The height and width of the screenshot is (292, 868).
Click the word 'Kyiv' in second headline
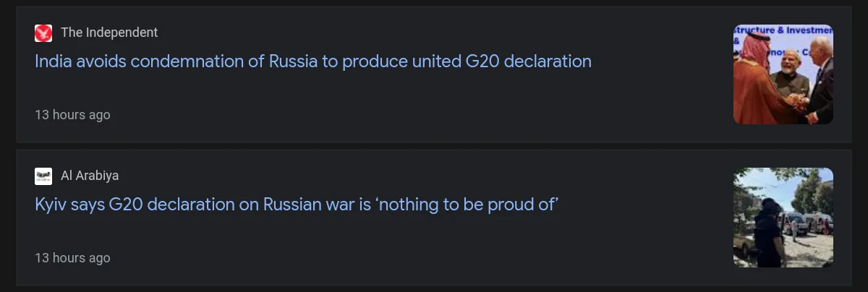tap(51, 205)
